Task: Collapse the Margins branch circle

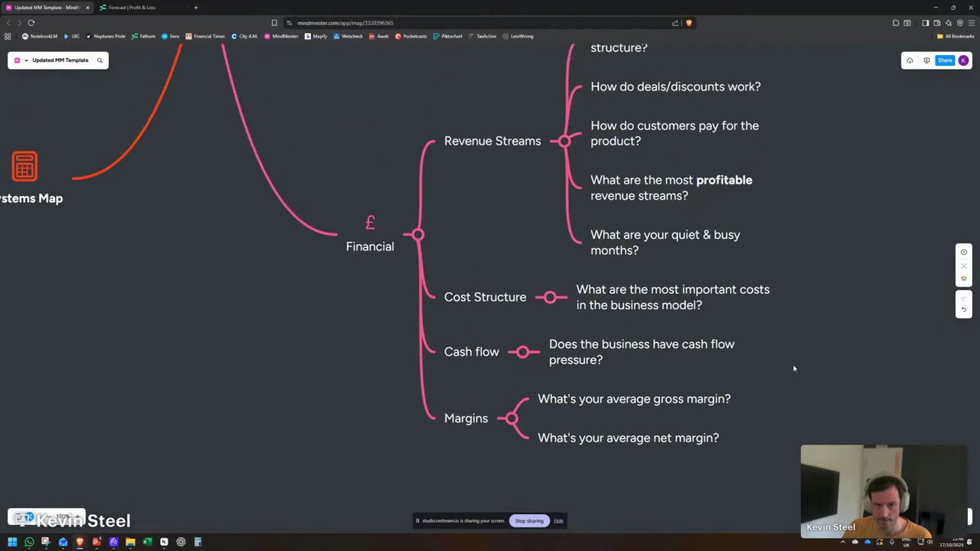Action: 511,418
